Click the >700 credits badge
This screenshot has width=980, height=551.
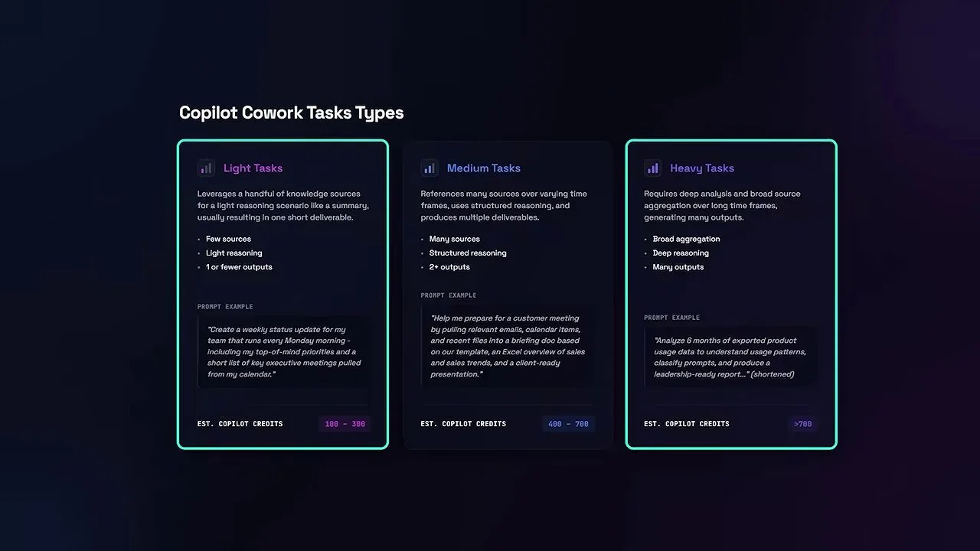(803, 424)
